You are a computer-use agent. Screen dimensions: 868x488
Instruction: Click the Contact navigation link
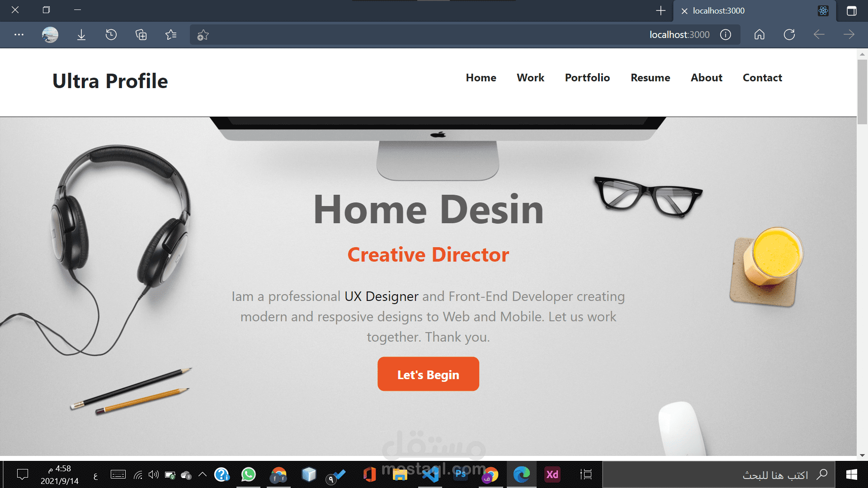click(763, 77)
